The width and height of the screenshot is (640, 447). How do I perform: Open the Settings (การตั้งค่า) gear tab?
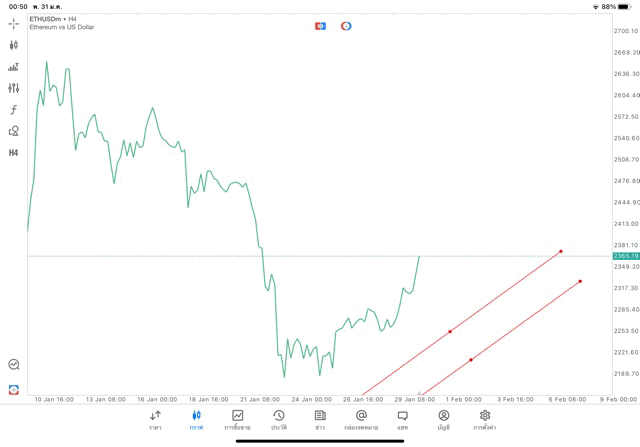[x=485, y=420]
